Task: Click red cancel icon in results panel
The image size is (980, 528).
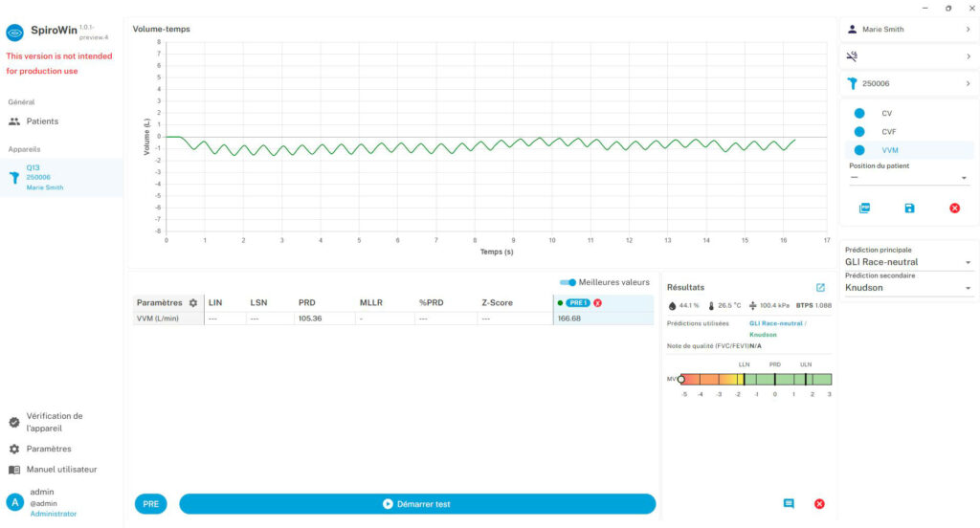Action: 819,504
